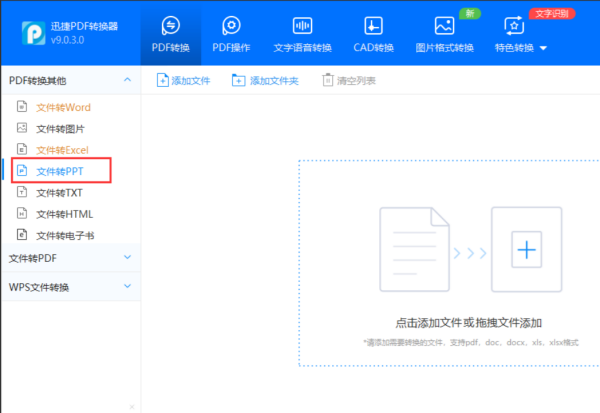Viewport: 600px width, 413px height.
Task: Switch to the CAD转换 tab label
Action: click(373, 47)
